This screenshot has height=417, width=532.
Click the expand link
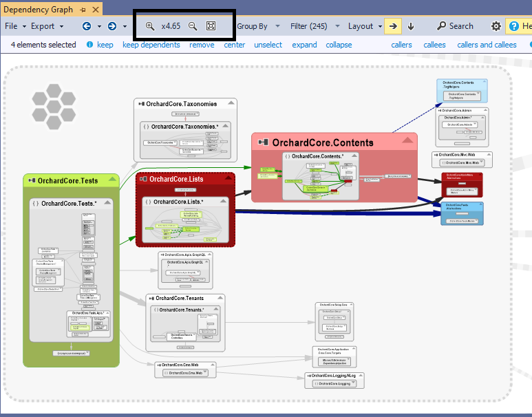pyautogui.click(x=304, y=45)
